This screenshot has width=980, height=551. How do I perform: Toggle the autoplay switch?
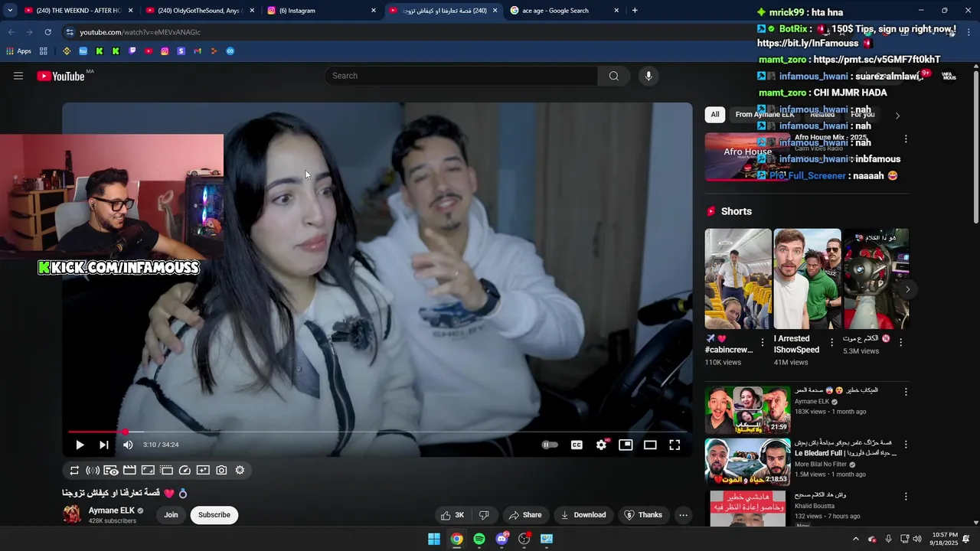[x=550, y=445]
